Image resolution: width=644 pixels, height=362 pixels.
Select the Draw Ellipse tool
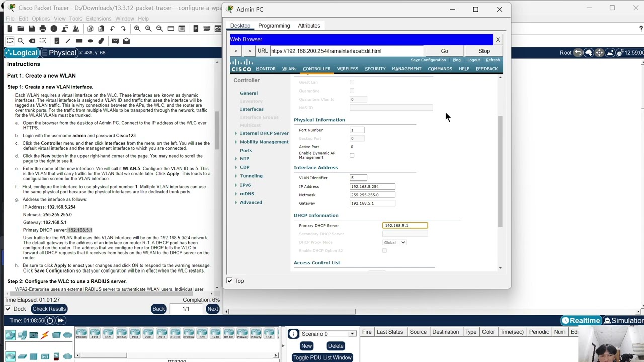click(90, 41)
